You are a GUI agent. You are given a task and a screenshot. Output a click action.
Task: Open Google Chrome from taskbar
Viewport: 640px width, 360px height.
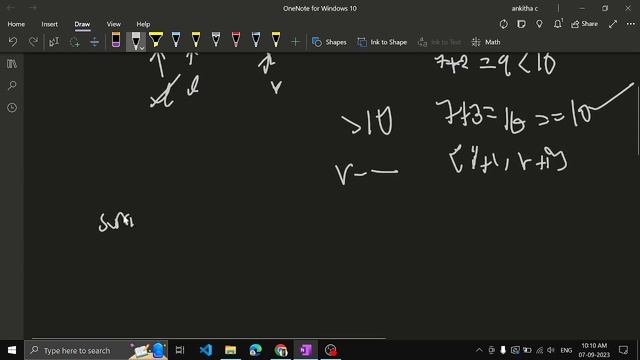click(280, 350)
